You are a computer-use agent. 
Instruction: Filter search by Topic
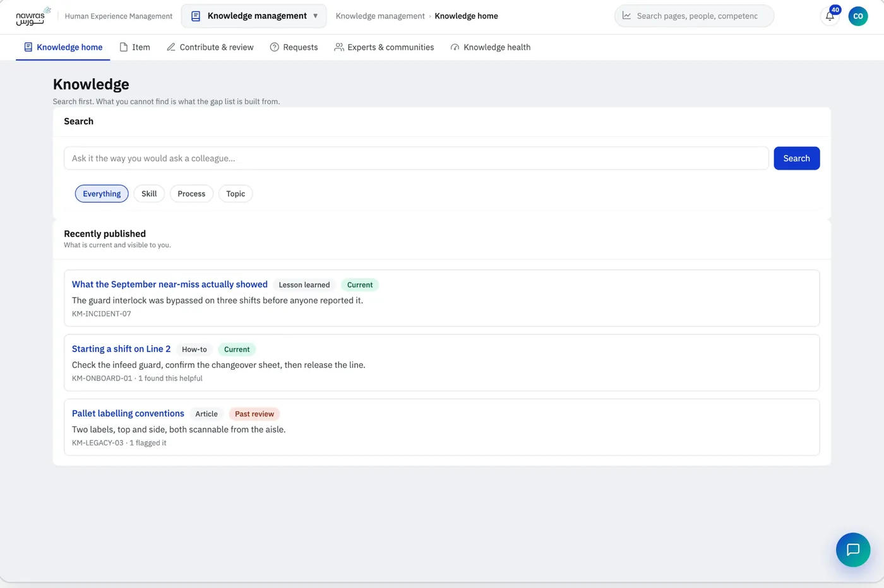pos(236,194)
